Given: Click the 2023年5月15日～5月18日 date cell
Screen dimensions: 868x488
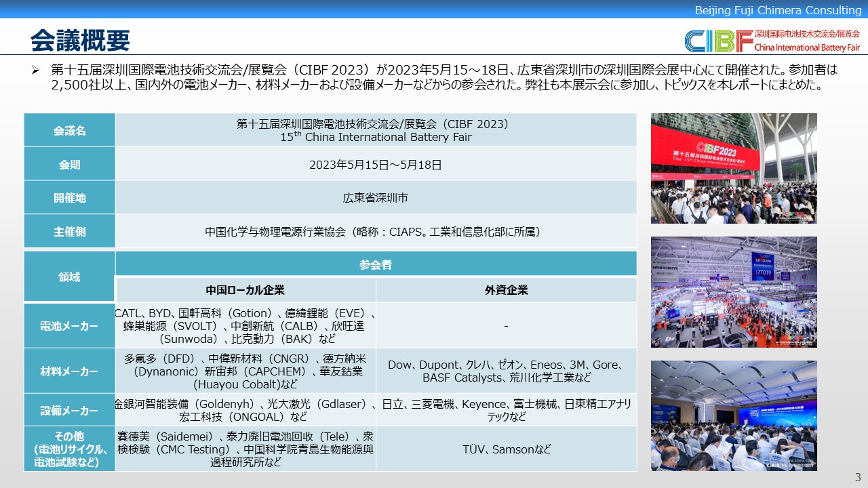Looking at the screenshot, I should [376, 164].
